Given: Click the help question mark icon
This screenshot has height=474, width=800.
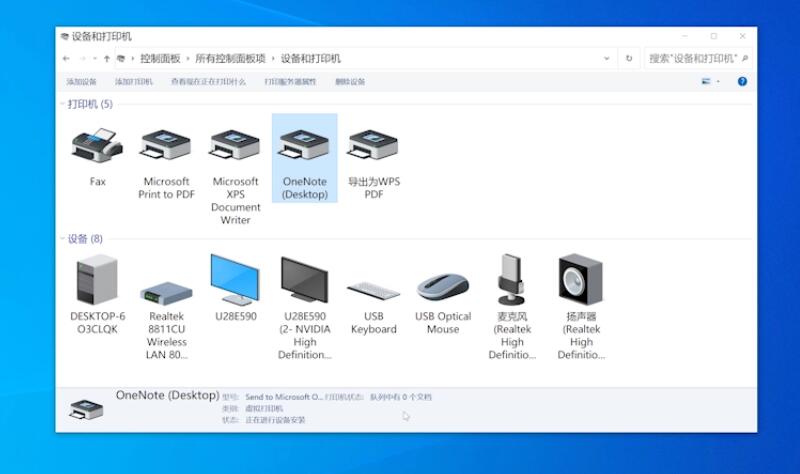Looking at the screenshot, I should [x=742, y=81].
